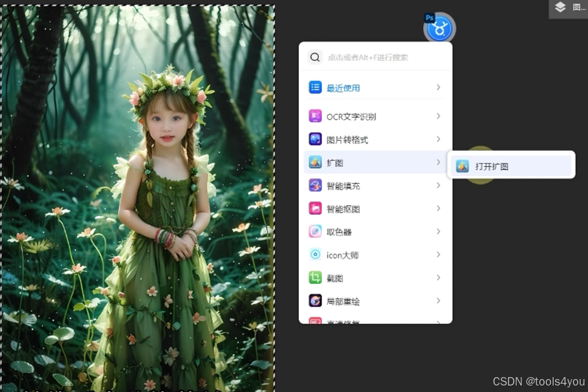Expand the 最近使用 chevron arrow
Screen dimensions: 588x392
coord(439,87)
